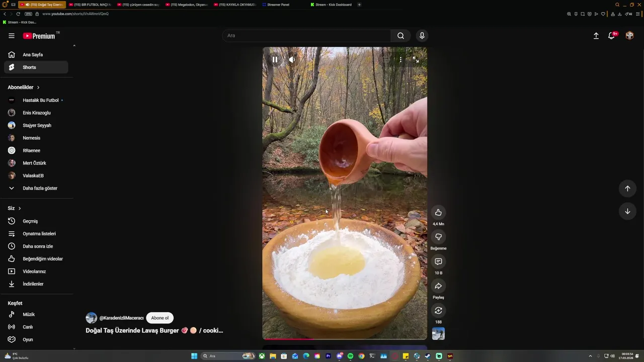Open the YouTube hamburger guide menu
Screen dimensions: 644x362
click(12, 36)
